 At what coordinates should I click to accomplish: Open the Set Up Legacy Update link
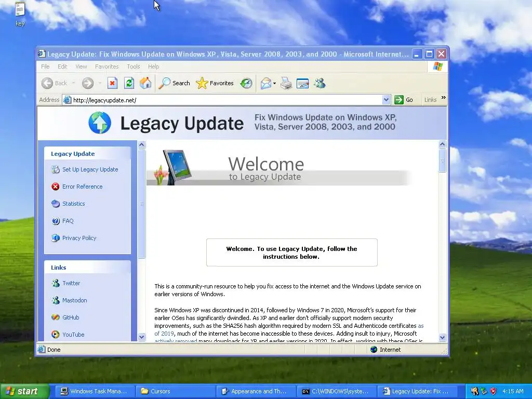point(90,169)
